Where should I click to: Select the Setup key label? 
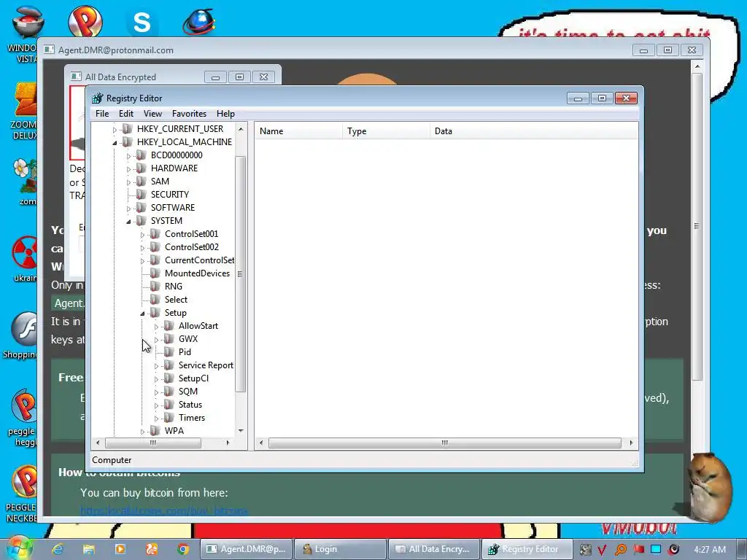point(175,312)
